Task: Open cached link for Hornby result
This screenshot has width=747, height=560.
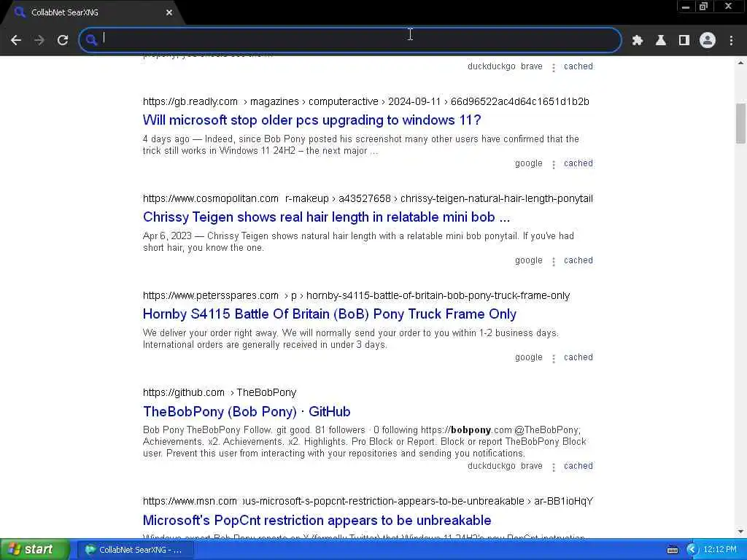Action: (x=578, y=357)
